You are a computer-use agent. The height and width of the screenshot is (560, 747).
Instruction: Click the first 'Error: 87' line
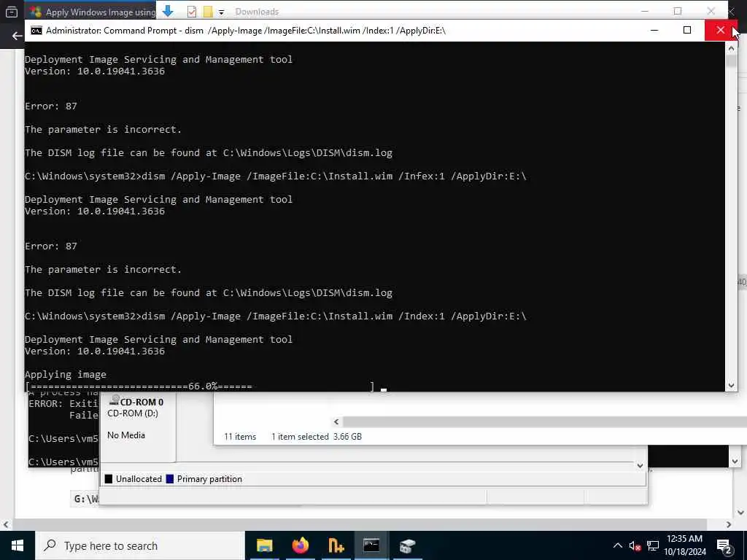(51, 106)
